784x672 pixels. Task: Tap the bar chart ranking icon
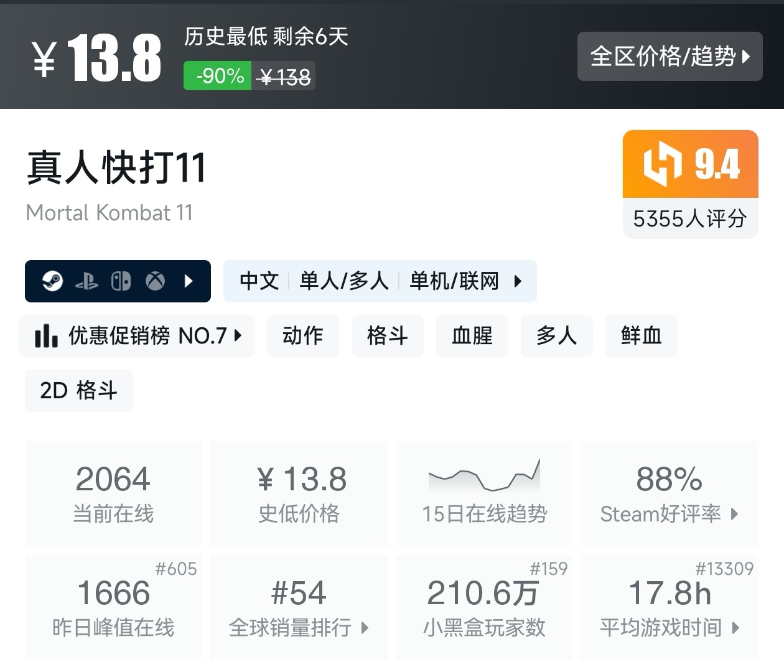coord(46,336)
